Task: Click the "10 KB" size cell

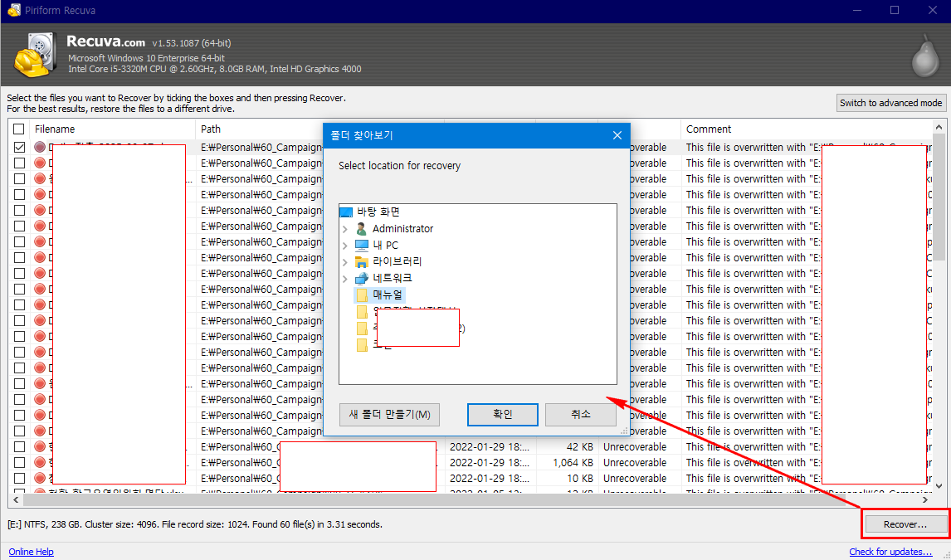Action: click(x=580, y=478)
